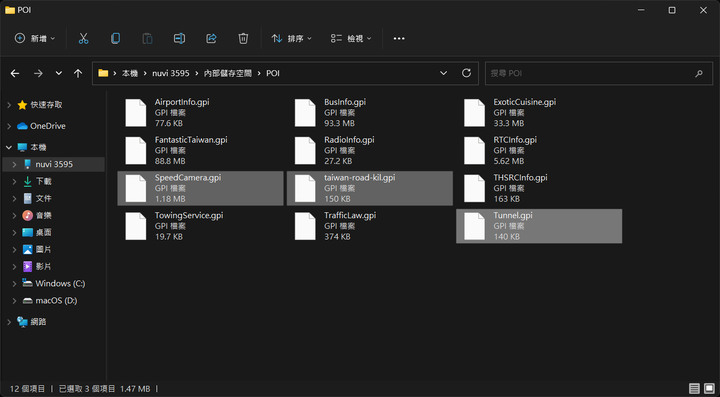
Task: Expand 網路 tree node
Action: pos(9,322)
